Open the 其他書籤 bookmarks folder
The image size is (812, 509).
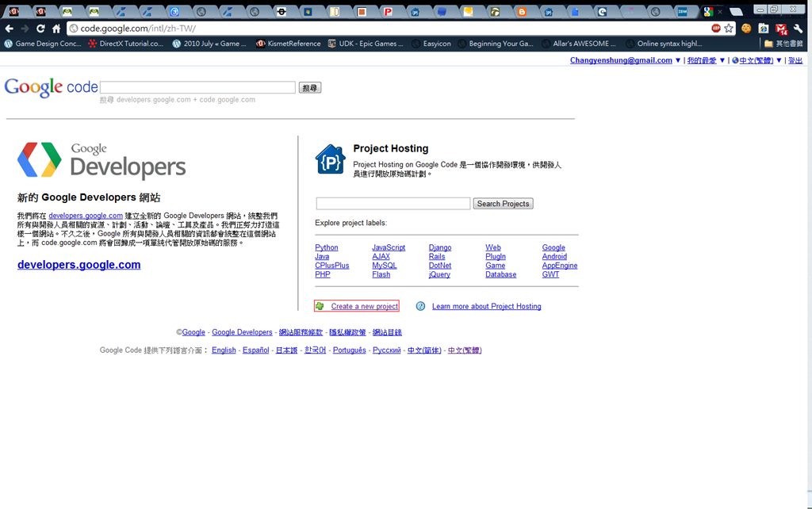783,44
